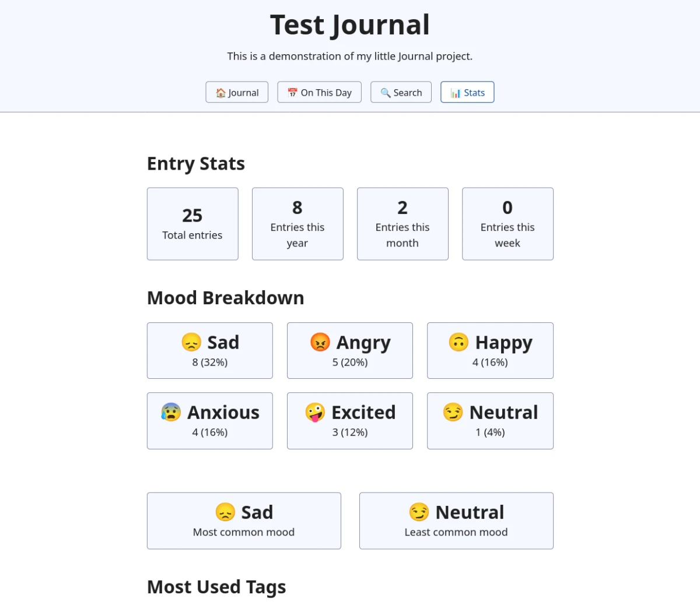Click the Total entries stat card
Viewport: 700px width, 612px height.
[x=192, y=224]
